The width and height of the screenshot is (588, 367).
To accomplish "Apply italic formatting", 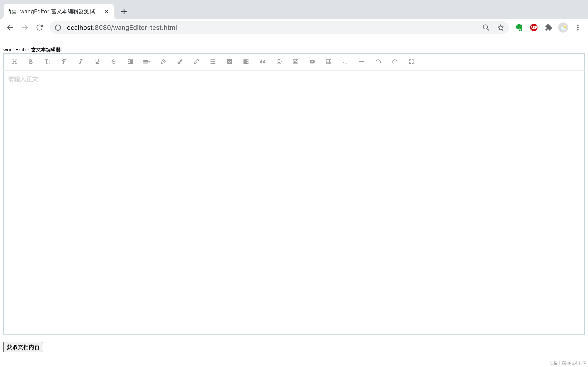I will click(80, 61).
